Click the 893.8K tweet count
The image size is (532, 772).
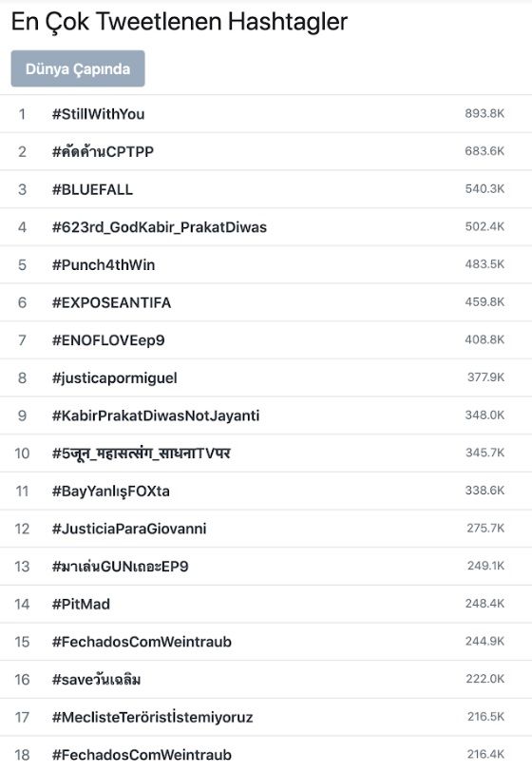[x=484, y=114]
